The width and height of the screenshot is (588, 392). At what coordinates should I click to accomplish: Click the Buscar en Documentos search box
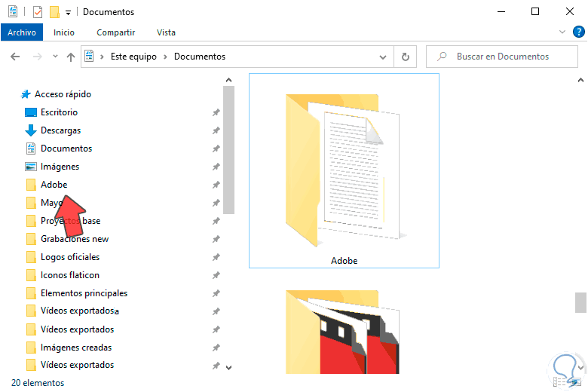pos(502,57)
